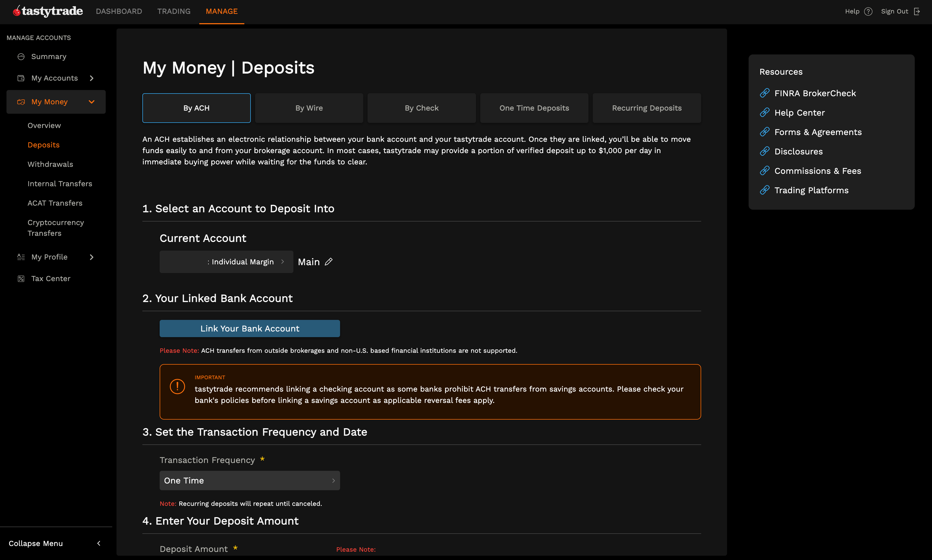Collapse the My Money section
Viewport: 932px width, 560px height.
[92, 102]
